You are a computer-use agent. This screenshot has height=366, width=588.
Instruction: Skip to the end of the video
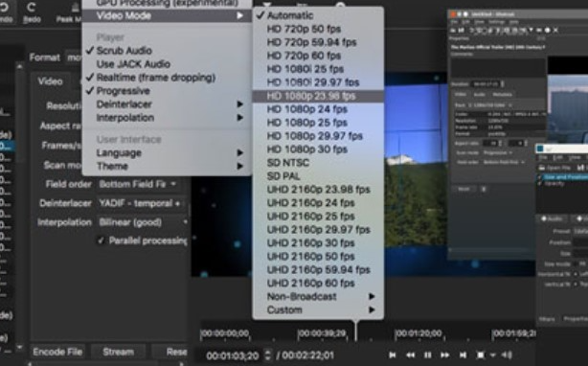tap(463, 355)
